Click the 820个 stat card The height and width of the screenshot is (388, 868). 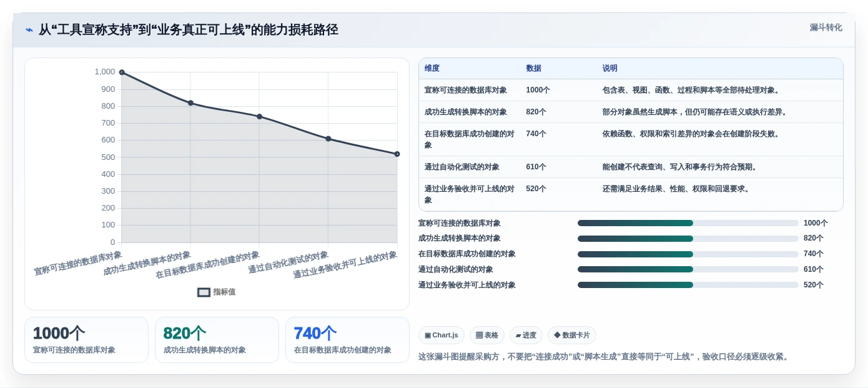[x=217, y=340]
